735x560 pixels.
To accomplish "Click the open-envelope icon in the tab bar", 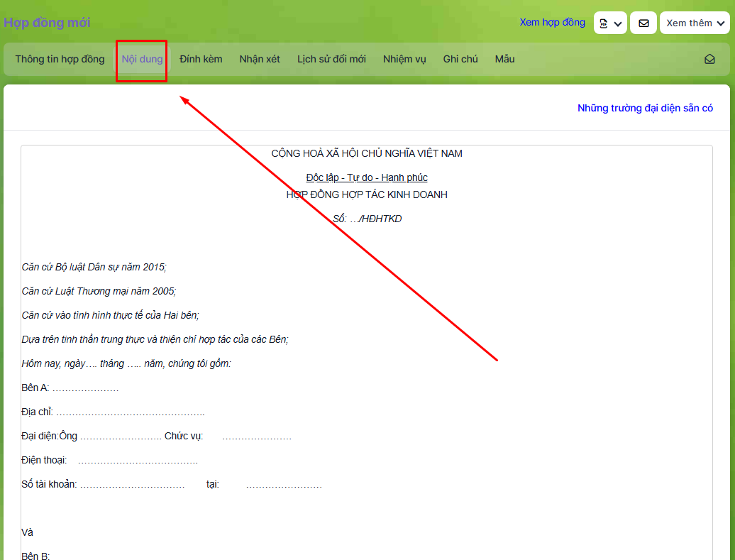I will pos(709,60).
